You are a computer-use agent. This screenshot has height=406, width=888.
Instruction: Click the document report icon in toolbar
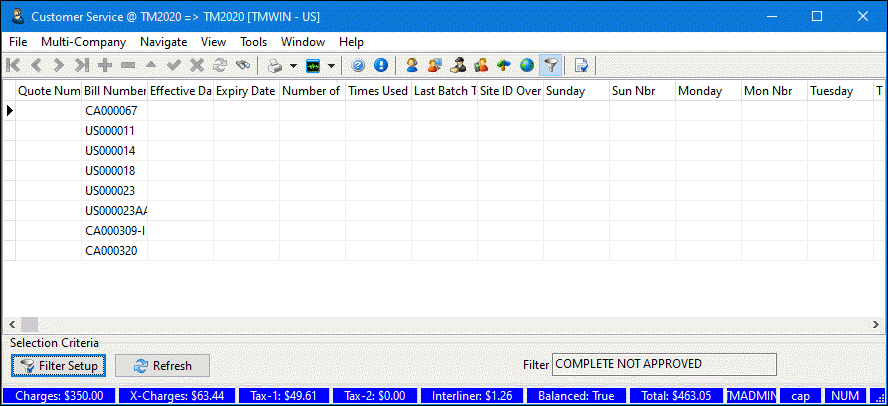580,66
